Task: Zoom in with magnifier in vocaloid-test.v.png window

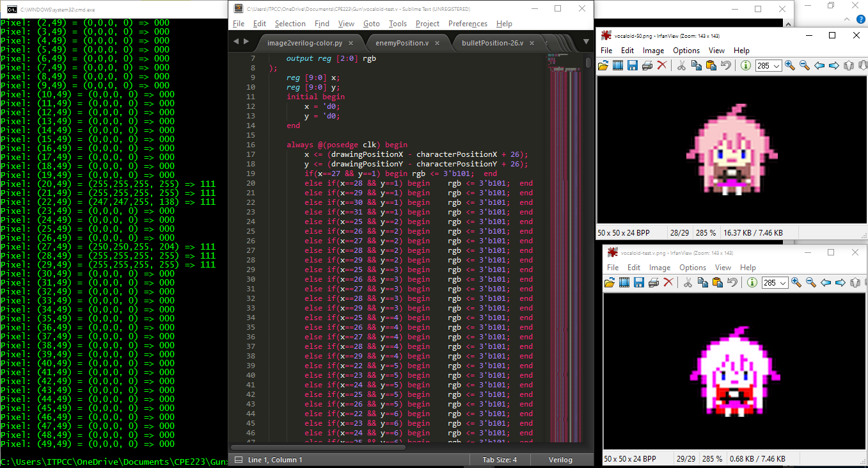Action: point(796,282)
